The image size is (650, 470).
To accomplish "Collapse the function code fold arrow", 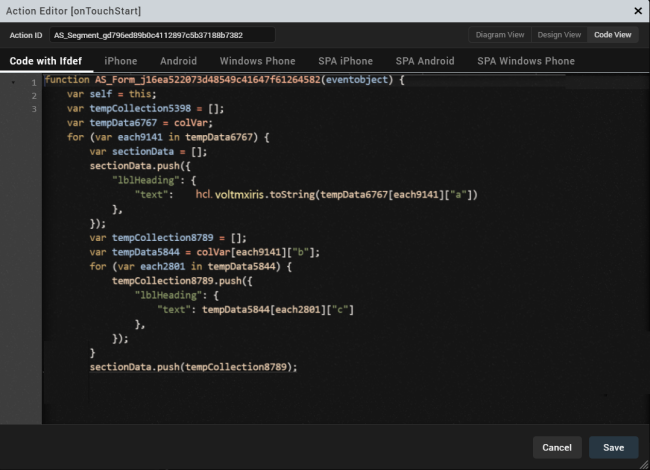I will [x=13, y=81].
